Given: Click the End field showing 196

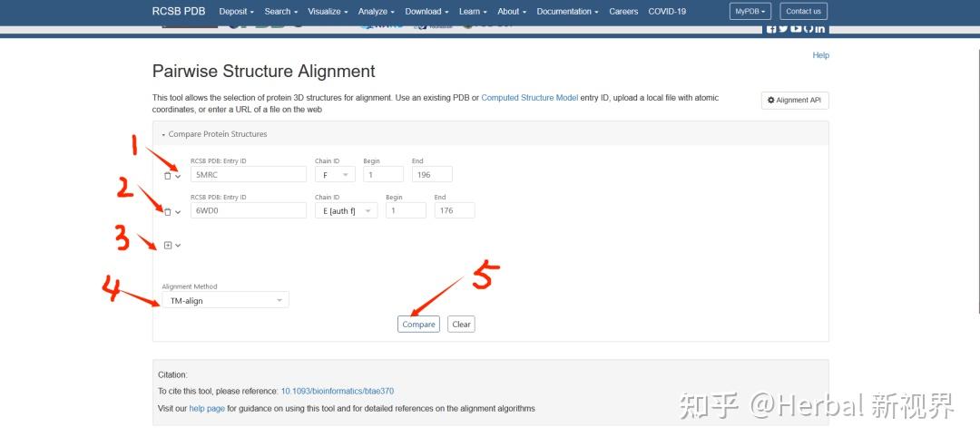Looking at the screenshot, I should coord(432,175).
